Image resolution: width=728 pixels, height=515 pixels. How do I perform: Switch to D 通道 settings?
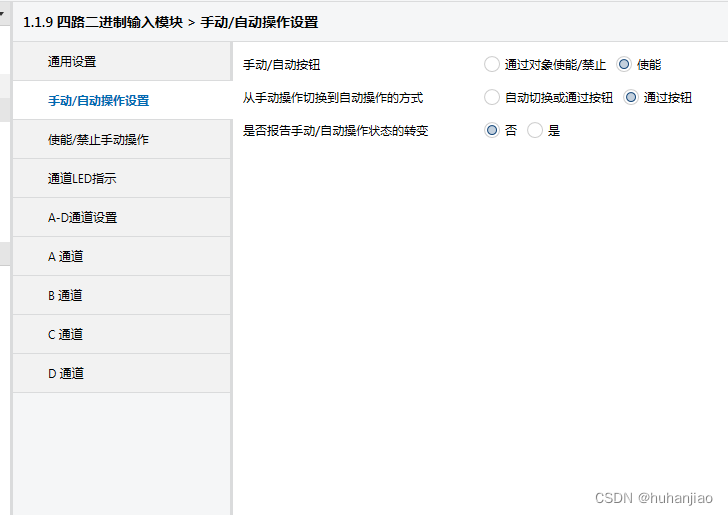click(66, 374)
